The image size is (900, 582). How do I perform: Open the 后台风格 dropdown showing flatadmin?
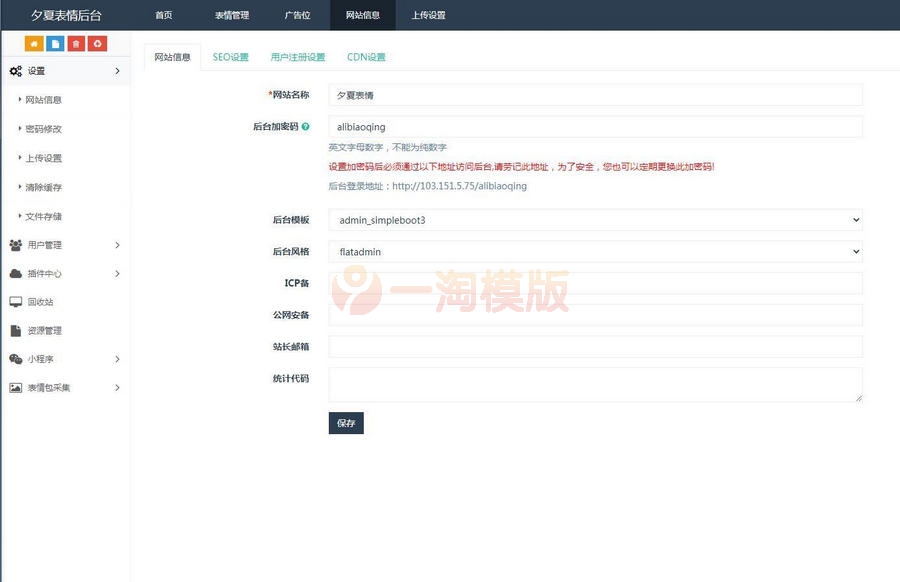[595, 252]
